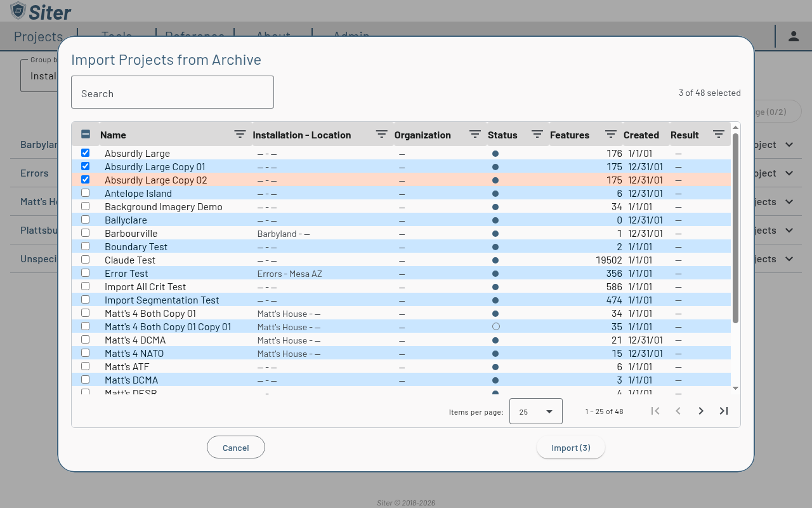The image size is (812, 508).
Task: Check the Antelope Island checkbox
Action: (86, 193)
